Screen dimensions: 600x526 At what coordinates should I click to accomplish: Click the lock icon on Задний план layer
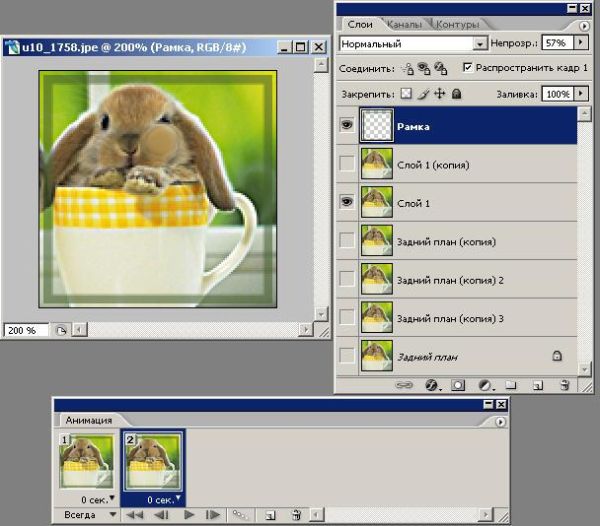click(x=557, y=356)
